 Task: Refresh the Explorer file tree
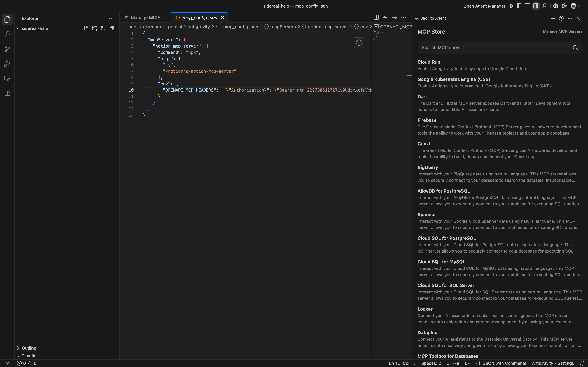[x=103, y=28]
